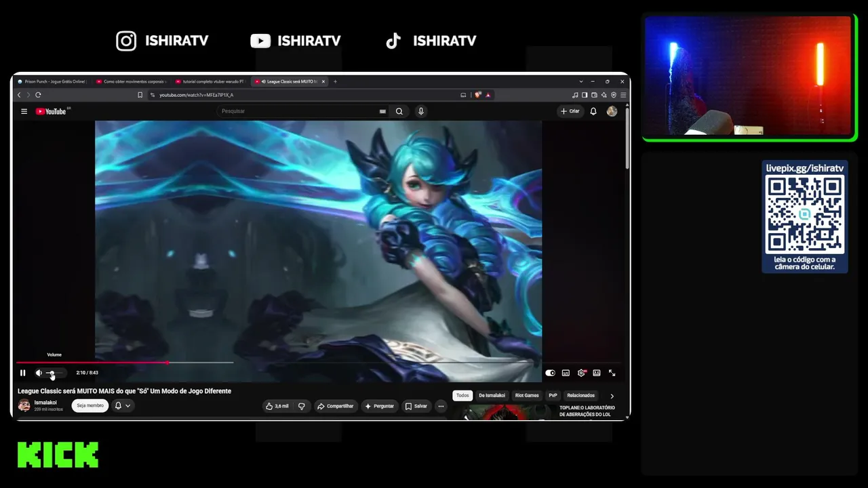Open Brave Rewards triangle icon
868x488 pixels.
click(x=488, y=95)
